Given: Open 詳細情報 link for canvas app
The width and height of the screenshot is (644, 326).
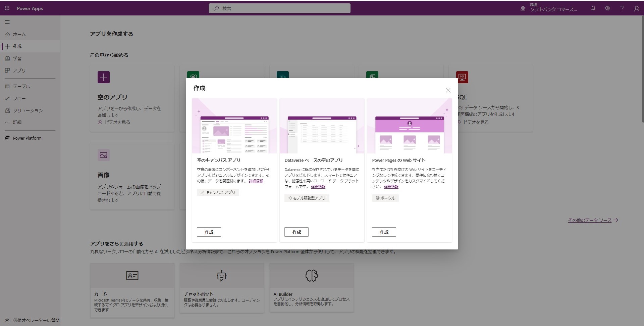Looking at the screenshot, I should (256, 181).
